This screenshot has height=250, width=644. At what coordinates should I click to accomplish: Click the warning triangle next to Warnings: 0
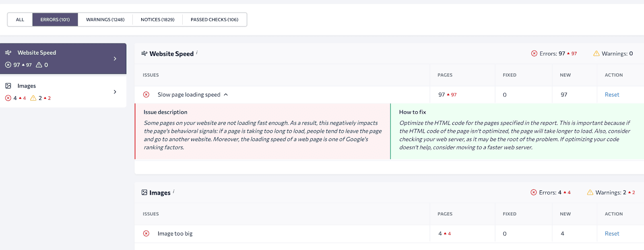click(x=596, y=53)
